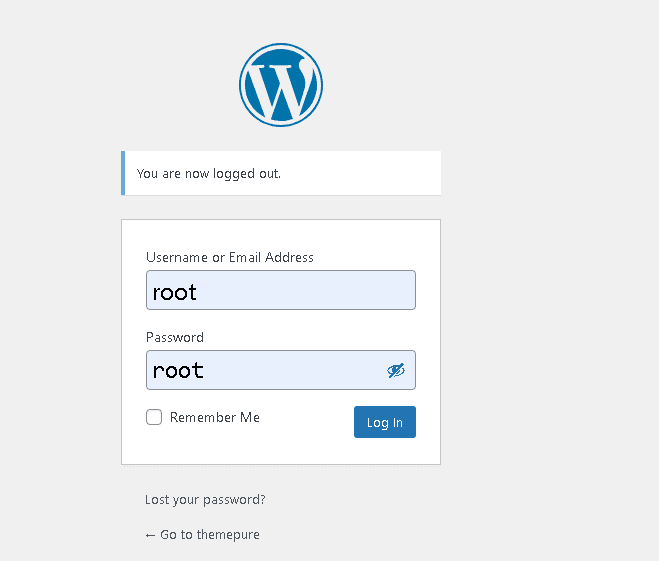Click the You are now logged out notice
The image size is (659, 561).
pos(209,173)
